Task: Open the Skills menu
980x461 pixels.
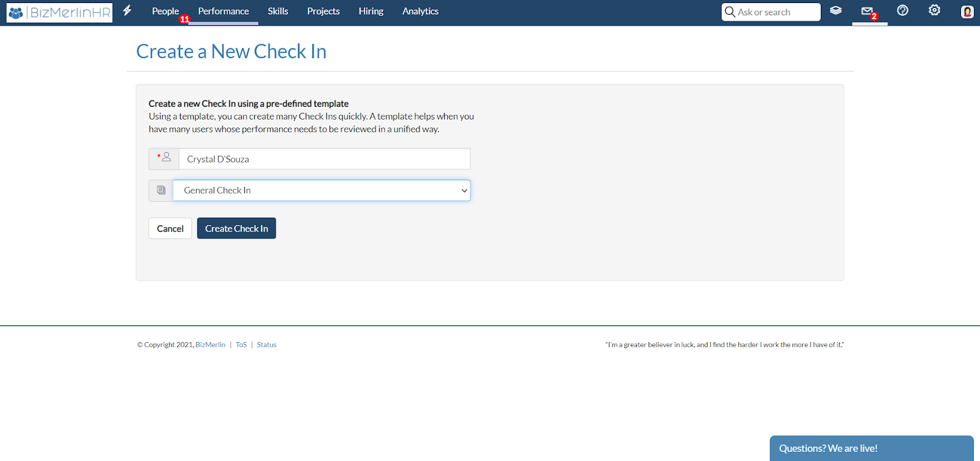Action: (278, 11)
